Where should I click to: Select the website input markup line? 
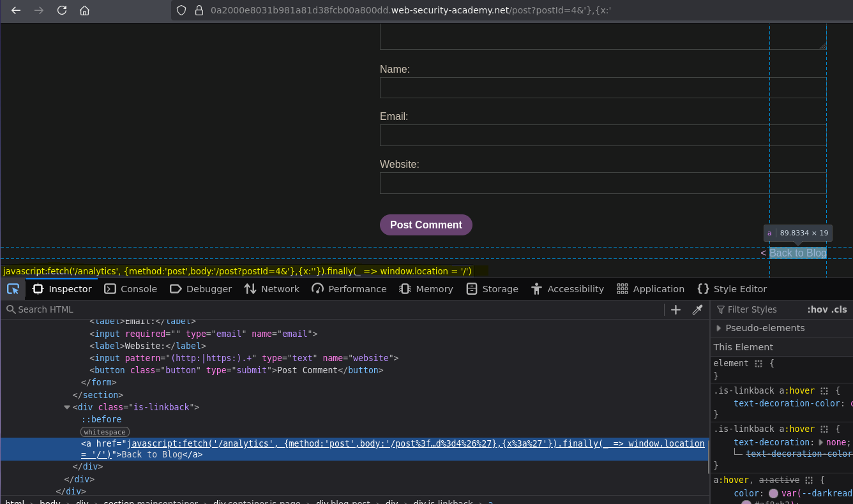[x=244, y=358]
